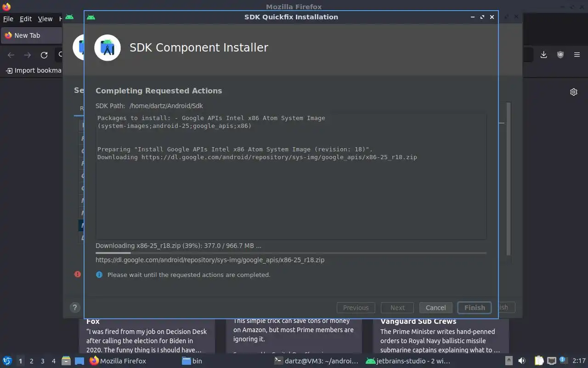This screenshot has height=368, width=588.
Task: Open volume control in system tray
Action: point(522,361)
